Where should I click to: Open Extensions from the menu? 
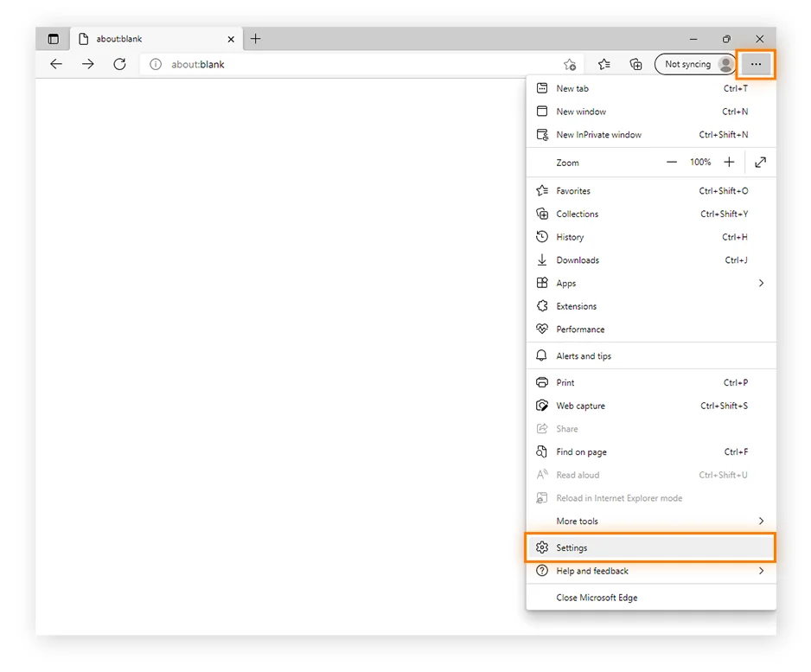coord(651,306)
